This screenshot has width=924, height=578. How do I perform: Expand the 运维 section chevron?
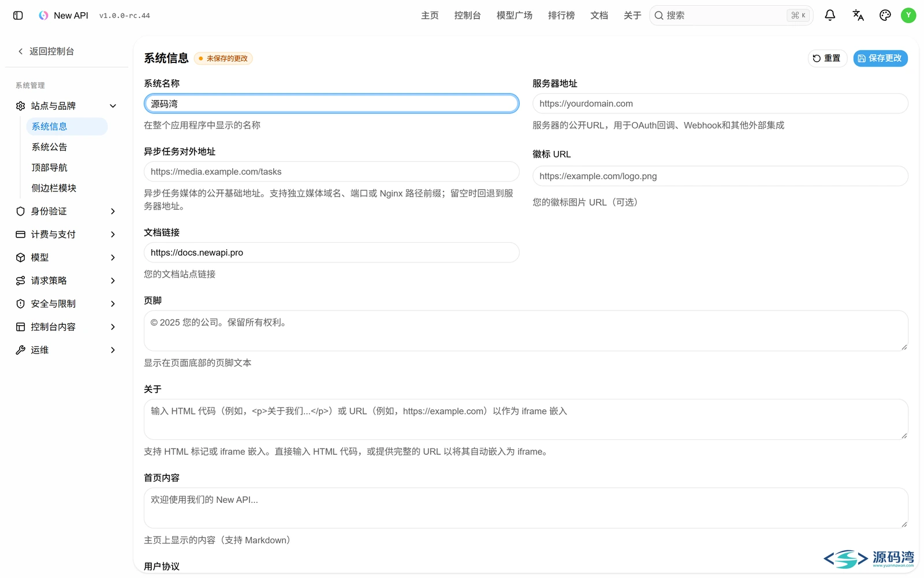point(113,350)
